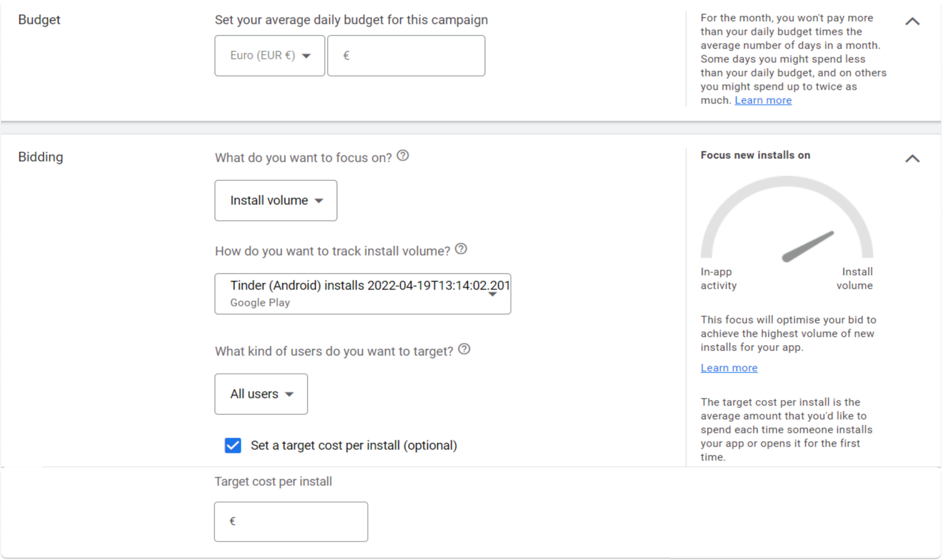This screenshot has width=942, height=560.
Task: Open the install volume tracking help icon
Action: coord(461,249)
